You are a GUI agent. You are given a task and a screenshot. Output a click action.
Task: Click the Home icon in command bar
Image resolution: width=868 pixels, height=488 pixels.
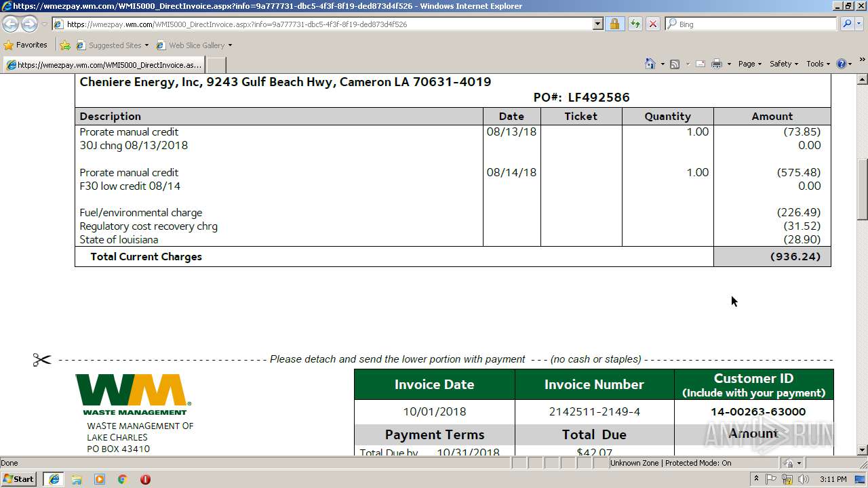pyautogui.click(x=650, y=64)
